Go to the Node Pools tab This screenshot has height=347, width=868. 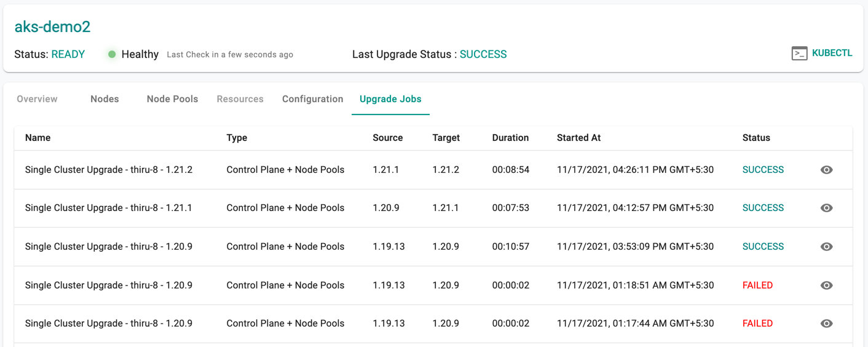172,99
